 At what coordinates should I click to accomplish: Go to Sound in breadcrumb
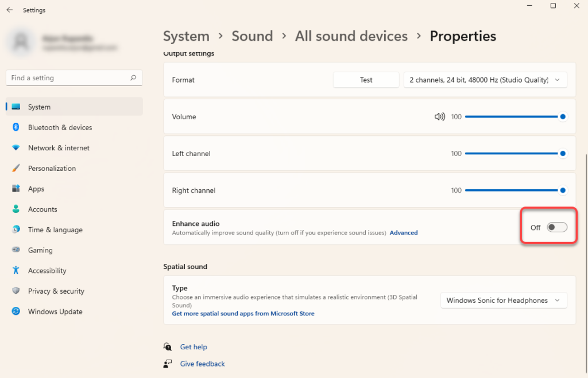point(252,36)
